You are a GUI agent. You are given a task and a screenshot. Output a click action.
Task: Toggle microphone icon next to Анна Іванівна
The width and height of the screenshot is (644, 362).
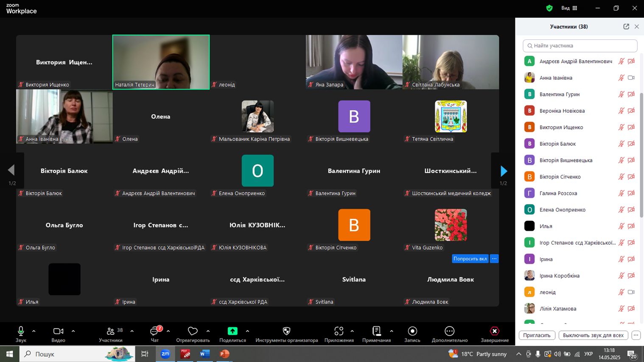621,78
